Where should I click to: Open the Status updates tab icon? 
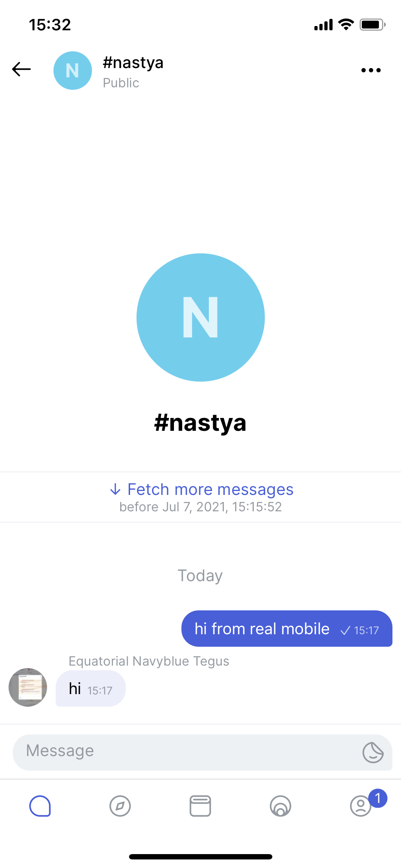point(281,806)
